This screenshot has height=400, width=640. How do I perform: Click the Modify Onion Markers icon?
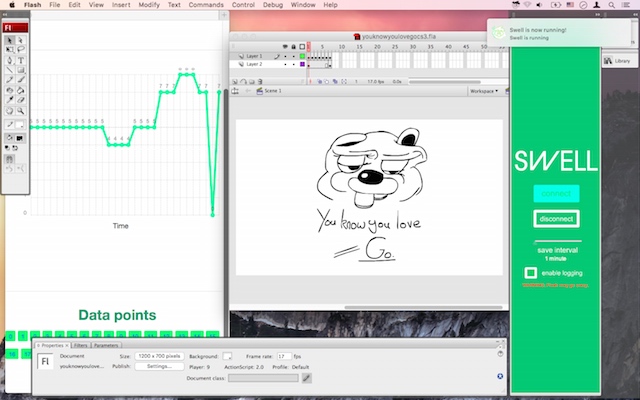344,82
